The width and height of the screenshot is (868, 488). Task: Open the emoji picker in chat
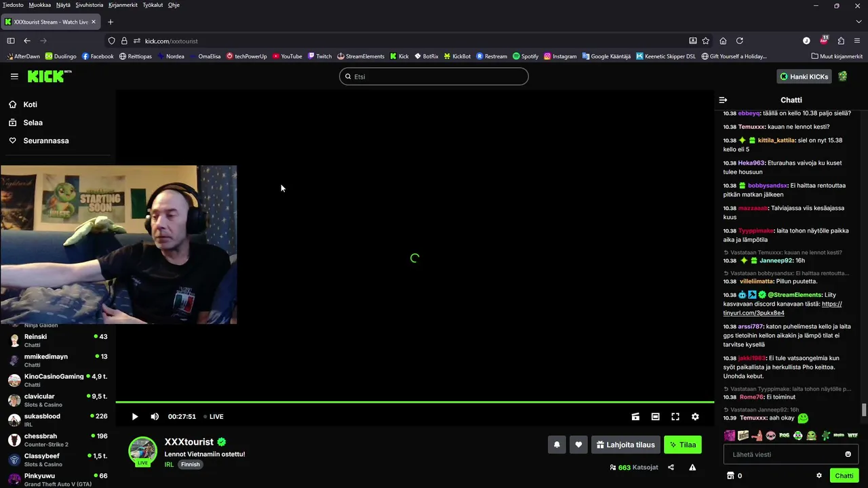pos(848,454)
